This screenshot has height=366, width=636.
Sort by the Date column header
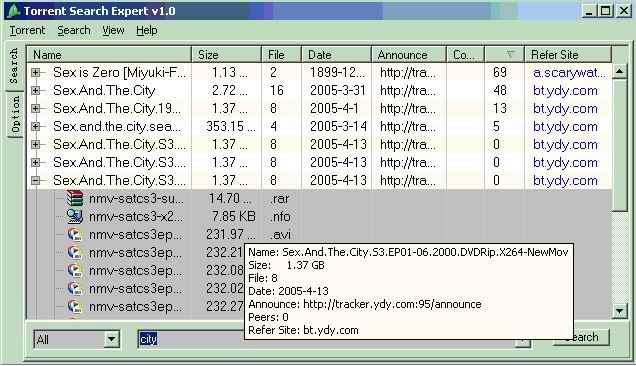point(336,54)
